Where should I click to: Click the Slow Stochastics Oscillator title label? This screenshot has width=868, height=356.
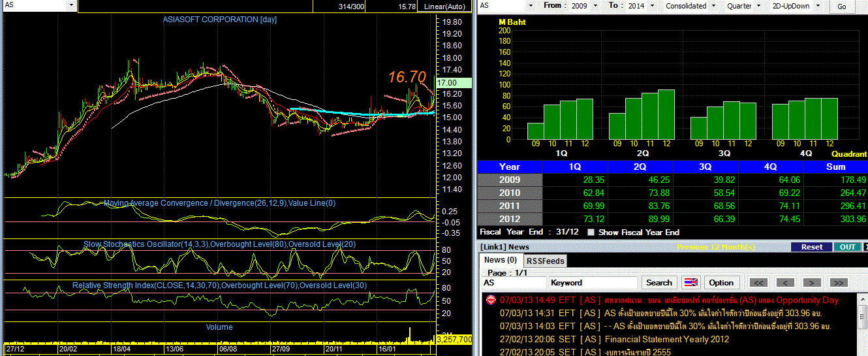[x=219, y=244]
